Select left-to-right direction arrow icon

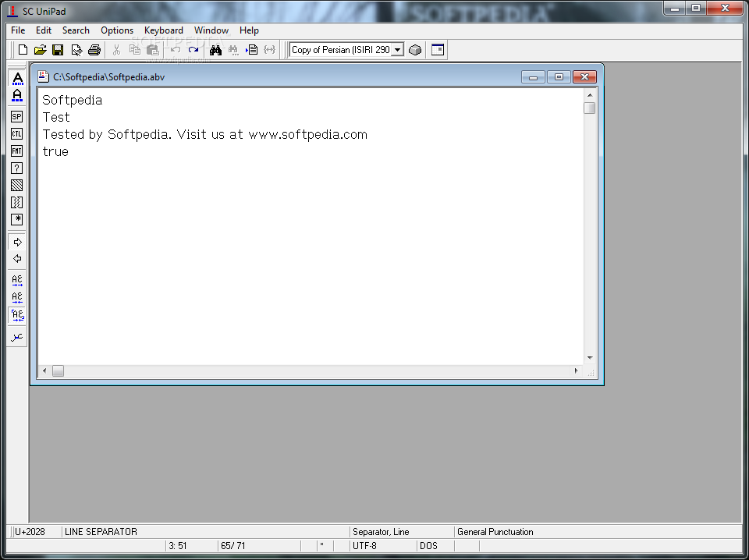[17, 242]
